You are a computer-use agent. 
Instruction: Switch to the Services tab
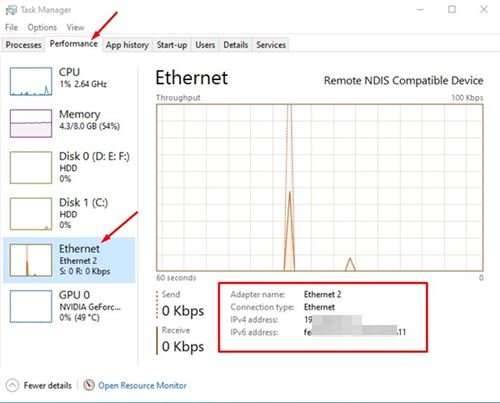(271, 45)
